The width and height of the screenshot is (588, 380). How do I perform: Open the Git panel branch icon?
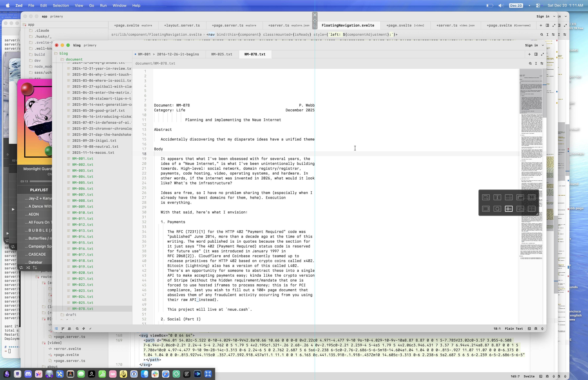coord(63,328)
